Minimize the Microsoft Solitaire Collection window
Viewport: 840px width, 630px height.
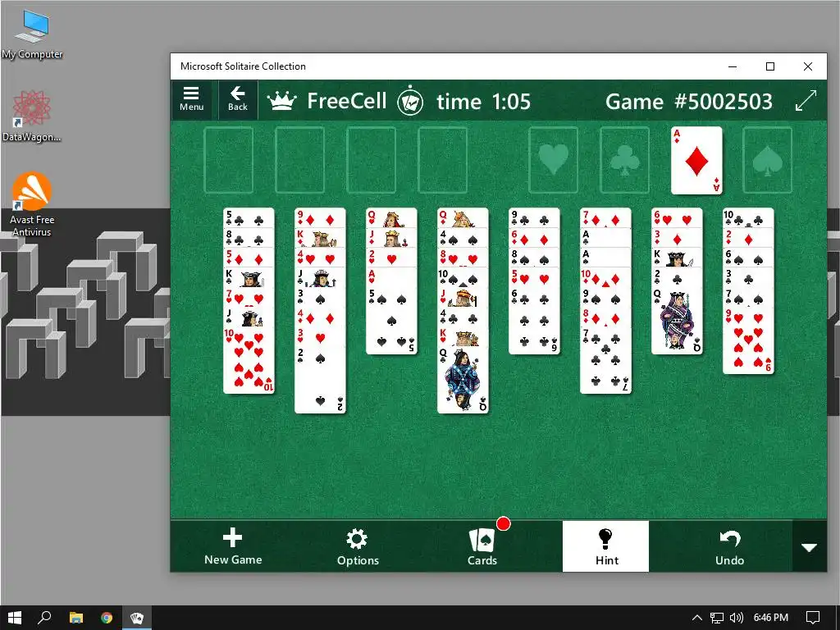(x=733, y=66)
